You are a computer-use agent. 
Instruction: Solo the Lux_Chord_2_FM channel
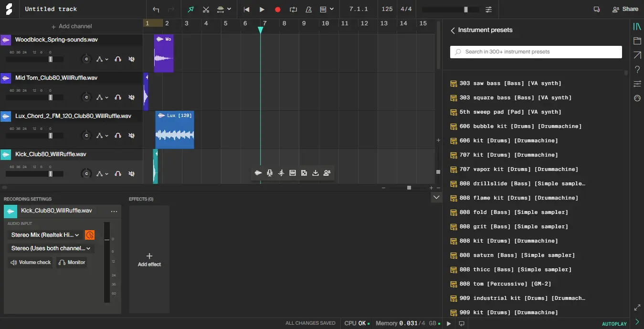click(118, 135)
